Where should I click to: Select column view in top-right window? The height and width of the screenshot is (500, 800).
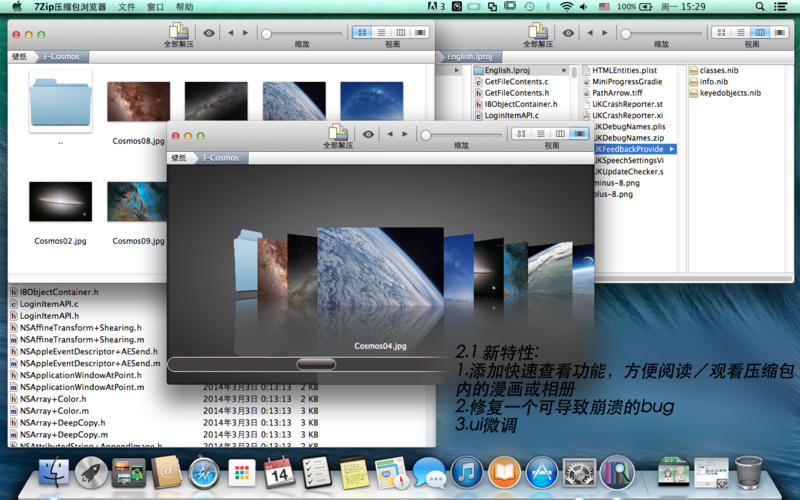pos(759,32)
